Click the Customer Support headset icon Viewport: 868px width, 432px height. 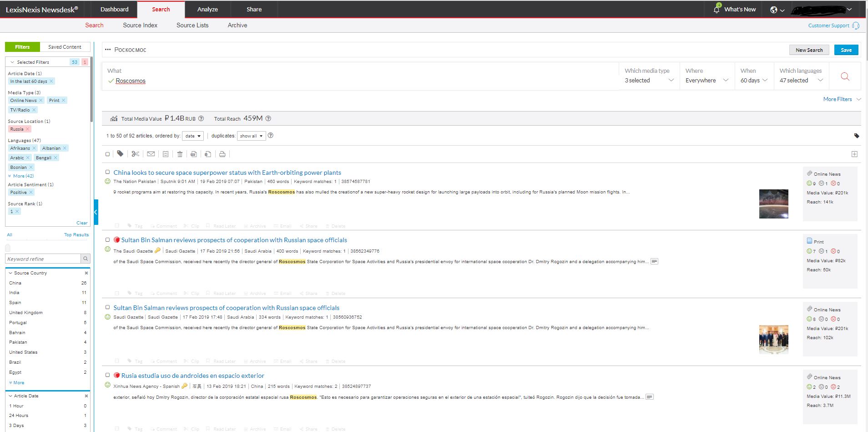point(856,25)
